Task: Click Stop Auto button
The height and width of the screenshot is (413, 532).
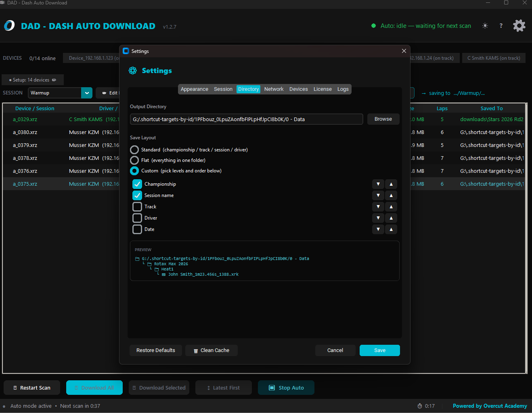Action: [x=286, y=388]
